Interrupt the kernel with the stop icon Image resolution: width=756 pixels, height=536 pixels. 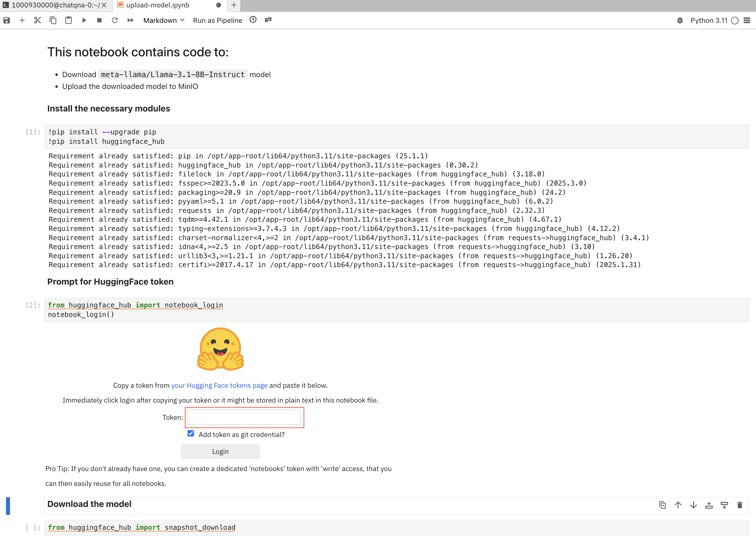(x=99, y=20)
